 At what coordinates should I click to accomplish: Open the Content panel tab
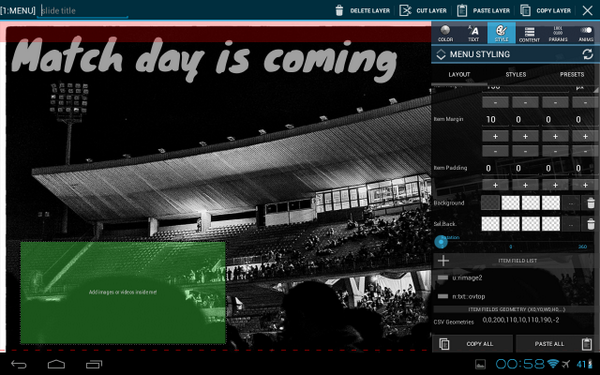click(529, 33)
